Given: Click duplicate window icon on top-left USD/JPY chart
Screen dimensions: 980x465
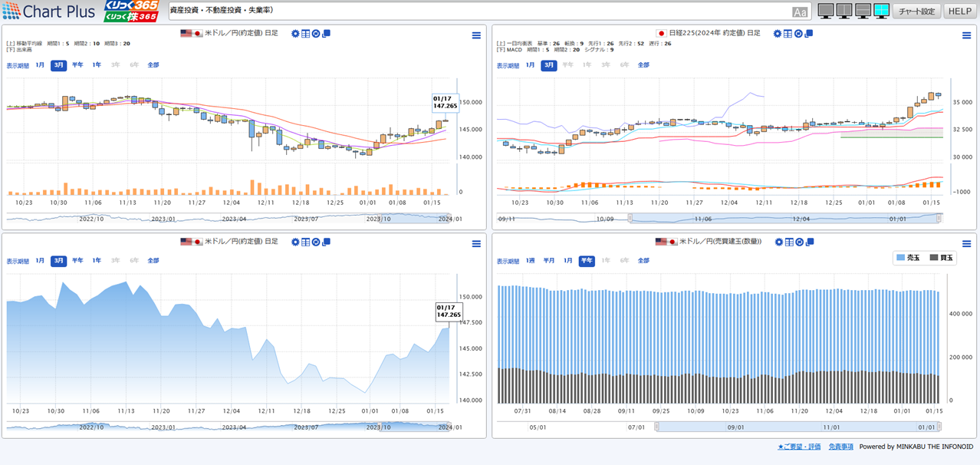Looking at the screenshot, I should pyautogui.click(x=326, y=34).
